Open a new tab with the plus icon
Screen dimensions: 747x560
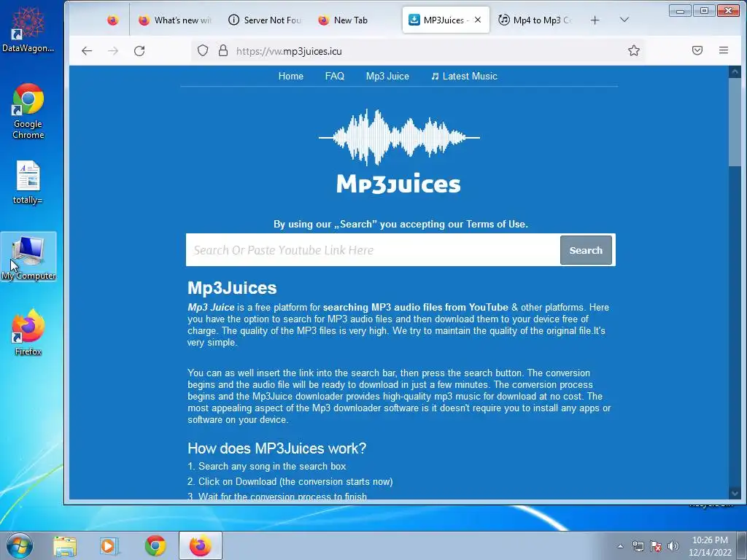(595, 20)
